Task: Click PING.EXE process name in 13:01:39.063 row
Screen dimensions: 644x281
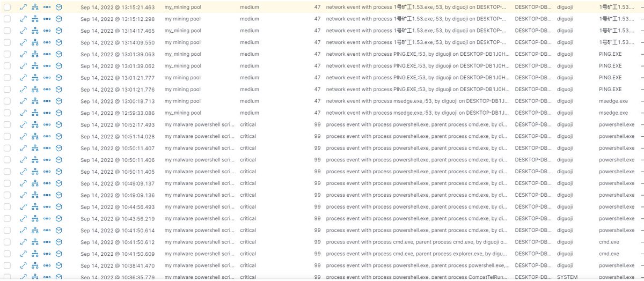Action: pos(610,54)
